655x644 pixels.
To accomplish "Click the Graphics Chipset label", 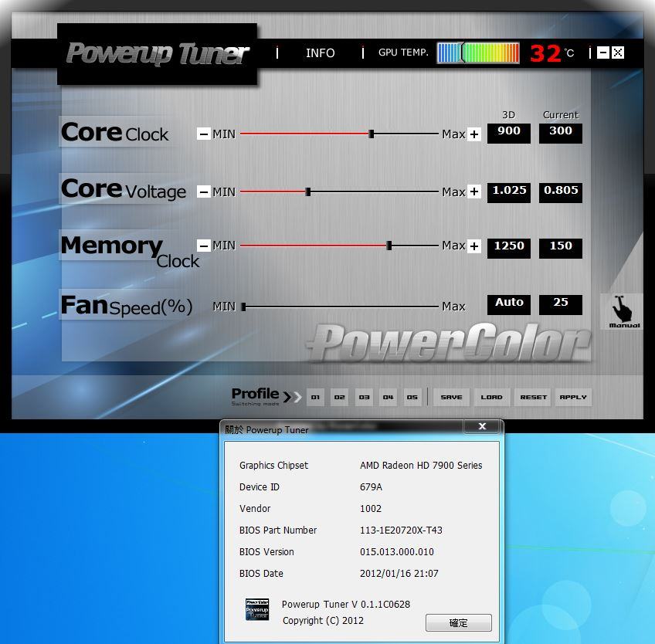I will (x=273, y=466).
